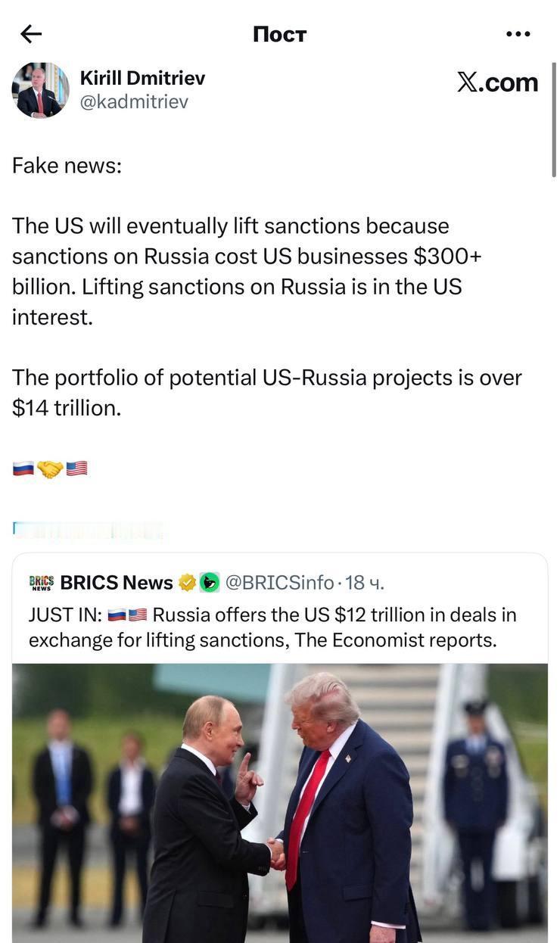
Task: Click the X.com logo
Action: 497,82
